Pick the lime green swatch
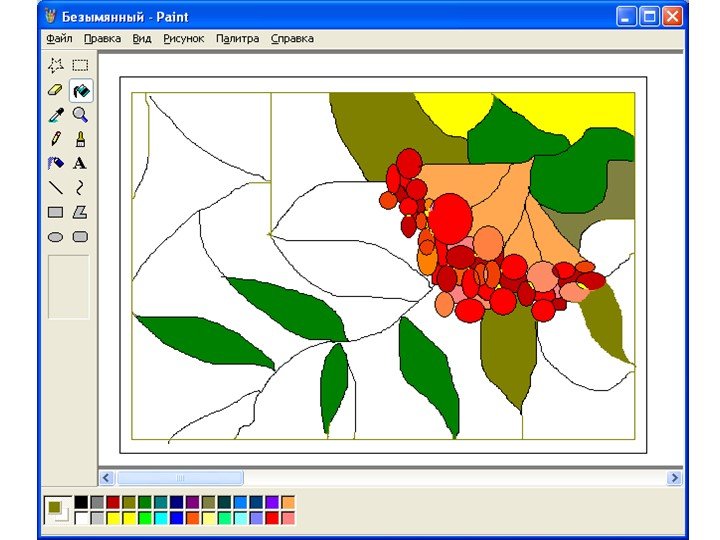The image size is (720, 540). point(145,518)
